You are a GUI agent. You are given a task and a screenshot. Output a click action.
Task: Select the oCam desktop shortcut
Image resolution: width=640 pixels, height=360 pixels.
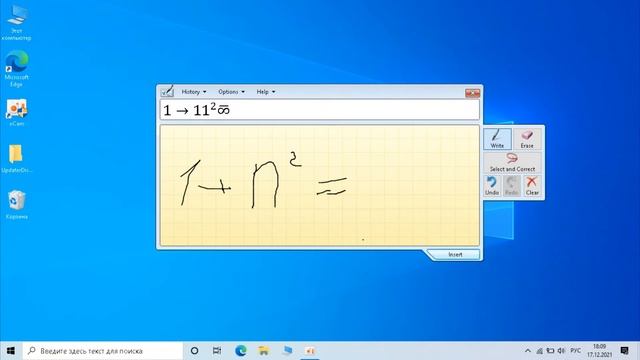tap(16, 112)
